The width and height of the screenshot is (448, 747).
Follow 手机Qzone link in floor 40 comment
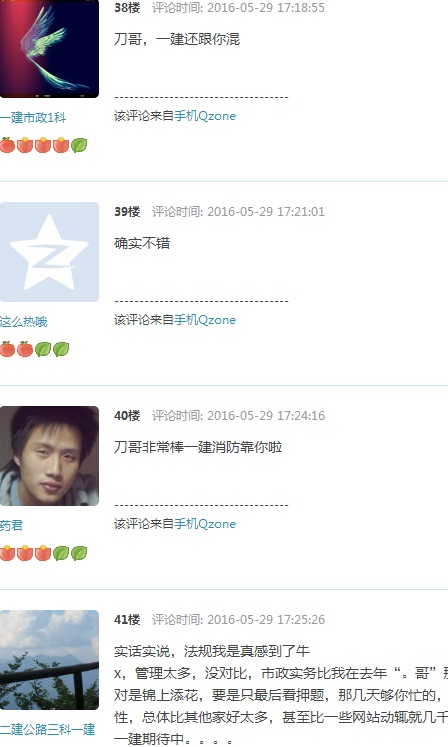pos(205,524)
